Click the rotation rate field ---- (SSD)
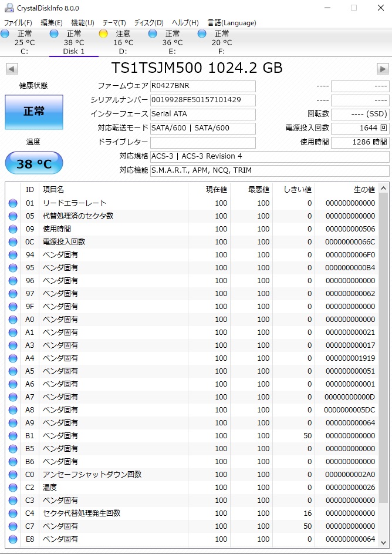Screen dimensions: 392x554 [360, 114]
